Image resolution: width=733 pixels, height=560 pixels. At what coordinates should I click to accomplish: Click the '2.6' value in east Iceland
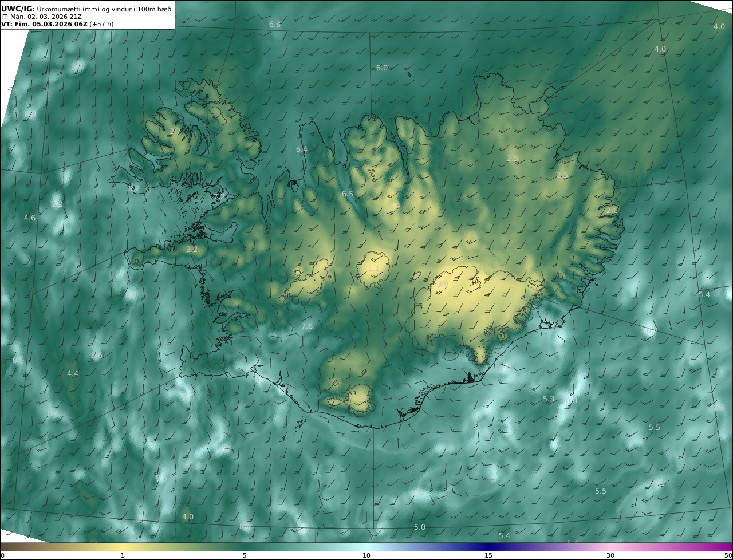tap(612, 211)
